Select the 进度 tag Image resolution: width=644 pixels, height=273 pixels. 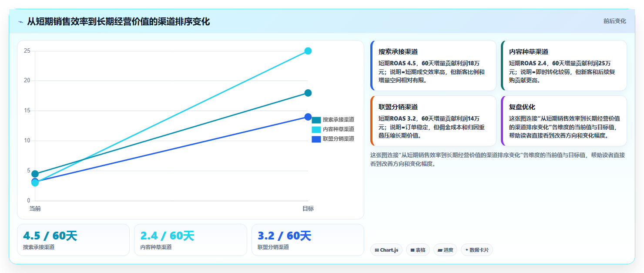pos(445,250)
